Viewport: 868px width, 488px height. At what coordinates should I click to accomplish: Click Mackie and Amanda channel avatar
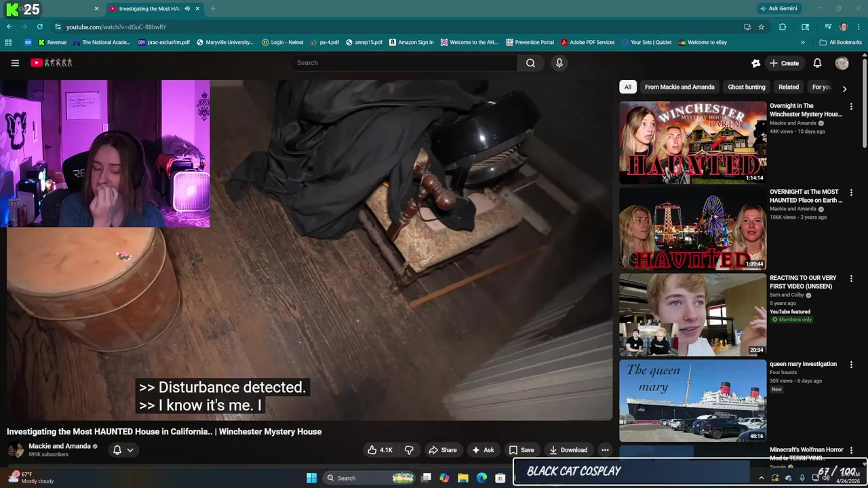(x=16, y=450)
